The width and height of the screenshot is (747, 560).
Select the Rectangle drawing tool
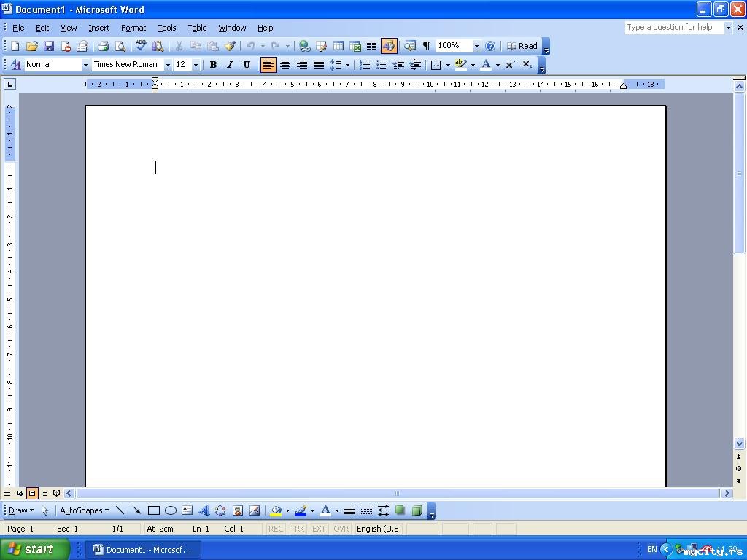click(x=153, y=510)
